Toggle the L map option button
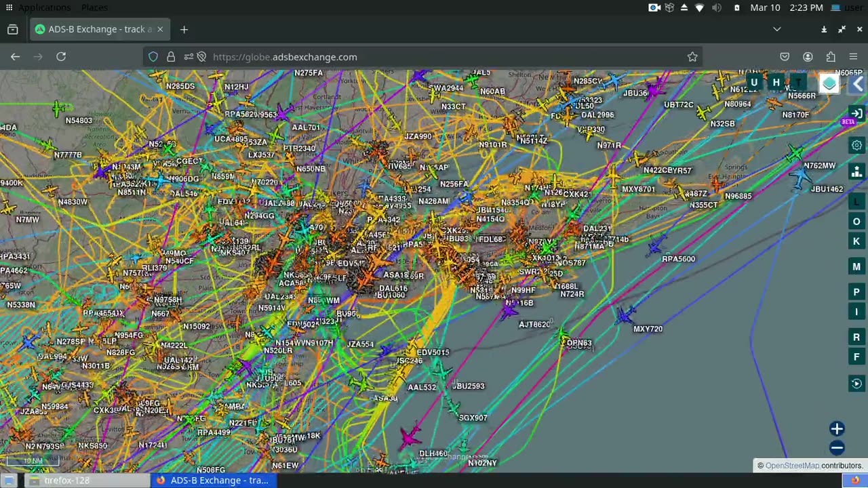 tap(856, 202)
